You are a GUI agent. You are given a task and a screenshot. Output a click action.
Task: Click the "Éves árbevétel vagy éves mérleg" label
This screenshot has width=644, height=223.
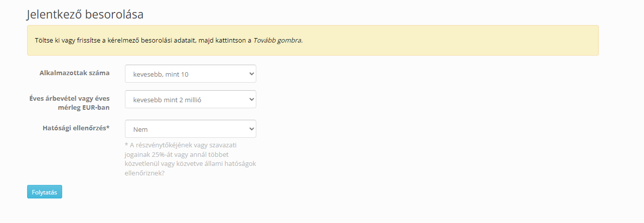(69, 98)
